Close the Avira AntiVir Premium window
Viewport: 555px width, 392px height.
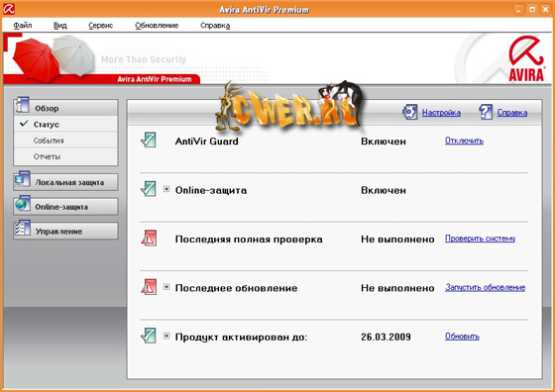tap(545, 10)
